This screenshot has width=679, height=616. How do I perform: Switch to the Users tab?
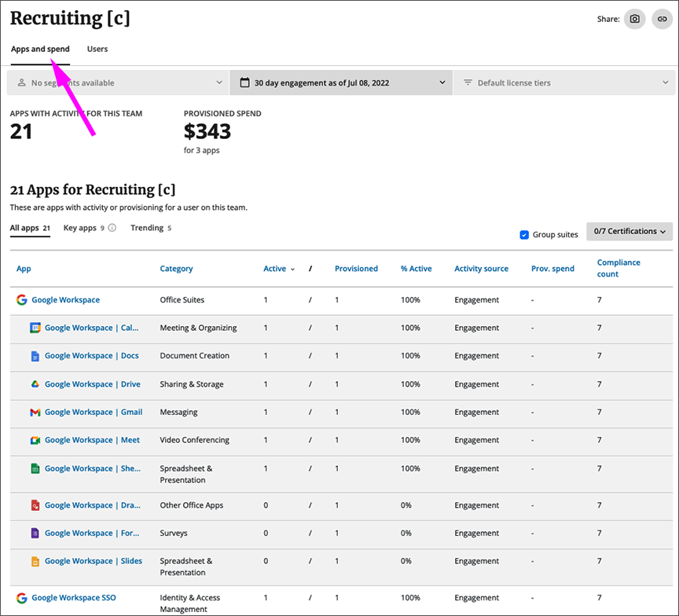coord(97,49)
